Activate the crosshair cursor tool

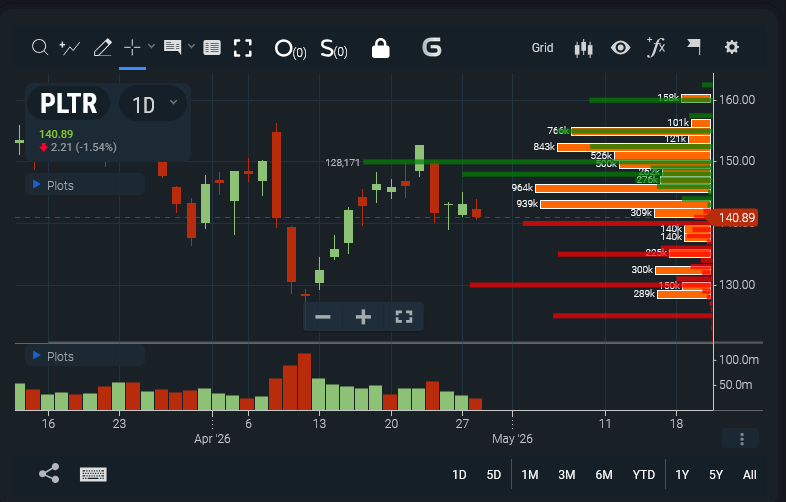(132, 47)
